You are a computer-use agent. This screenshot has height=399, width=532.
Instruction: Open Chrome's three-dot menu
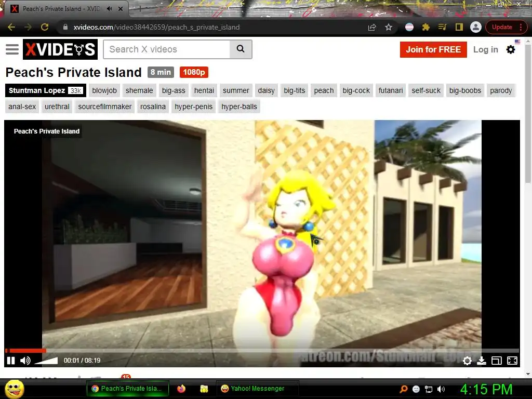tap(521, 27)
